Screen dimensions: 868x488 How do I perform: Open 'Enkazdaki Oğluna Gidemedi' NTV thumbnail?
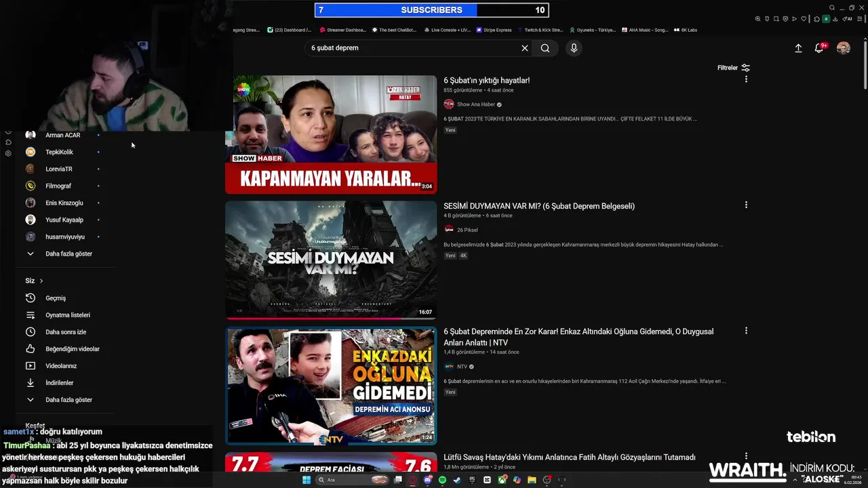point(331,386)
